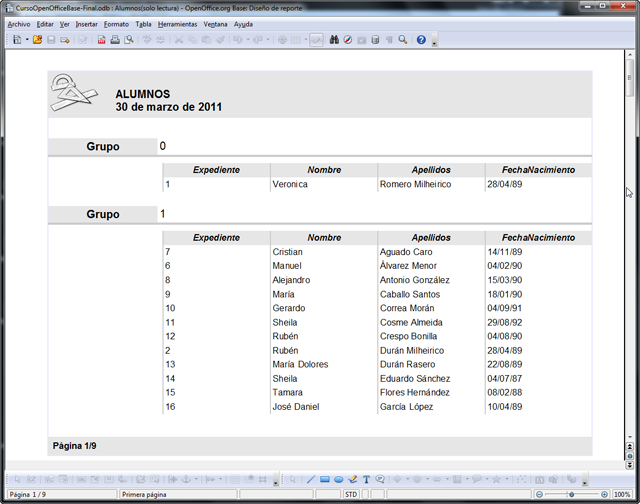
Task: Click the Help question mark icon
Action: (x=421, y=40)
